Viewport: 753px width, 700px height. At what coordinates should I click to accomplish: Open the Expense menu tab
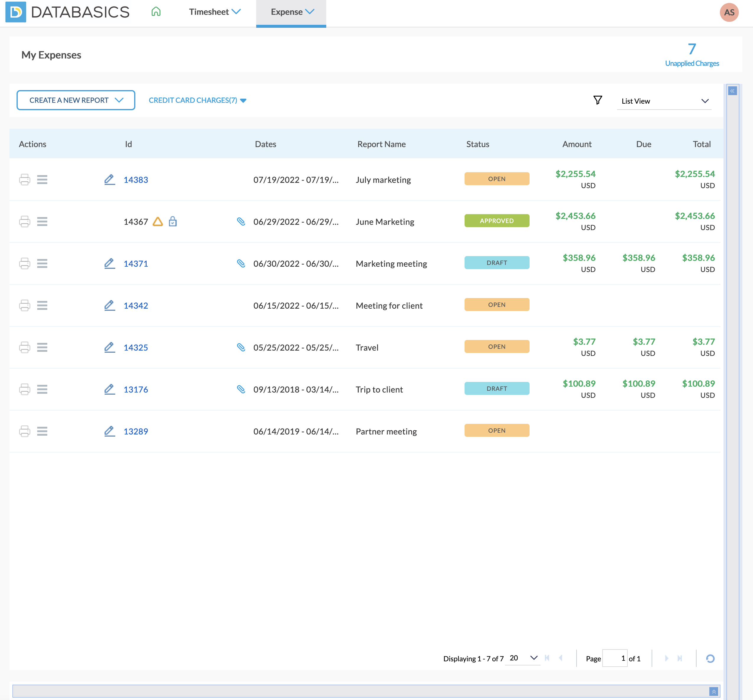tap(291, 12)
